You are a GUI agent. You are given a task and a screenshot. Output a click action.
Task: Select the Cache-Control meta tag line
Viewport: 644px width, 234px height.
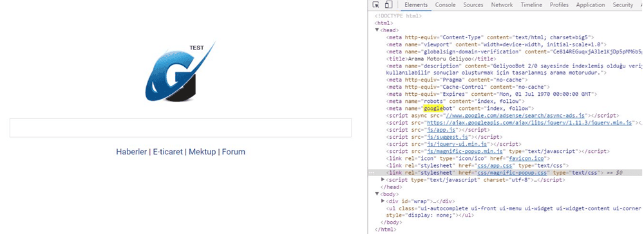468,87
